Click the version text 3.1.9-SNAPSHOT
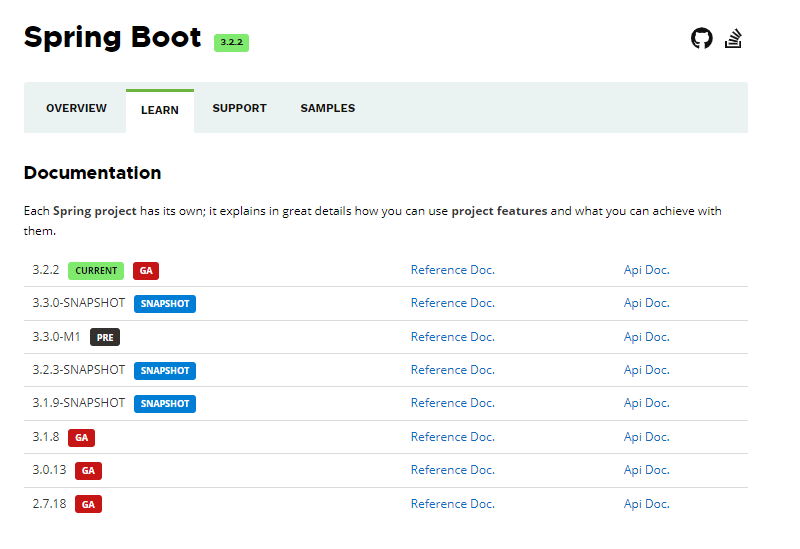The height and width of the screenshot is (549, 800). click(x=79, y=403)
